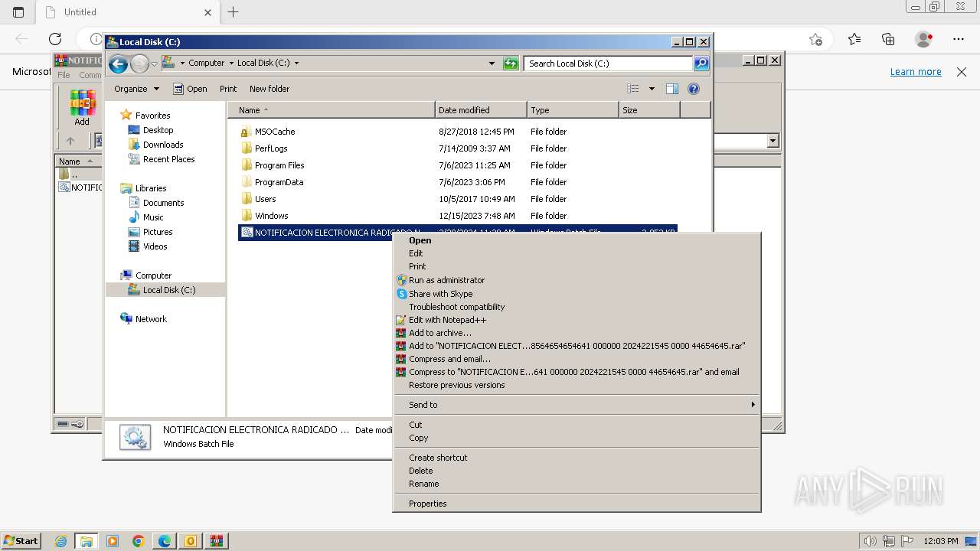The image size is (980, 551).
Task: Expand the address bar history dropdown
Action: pos(492,64)
